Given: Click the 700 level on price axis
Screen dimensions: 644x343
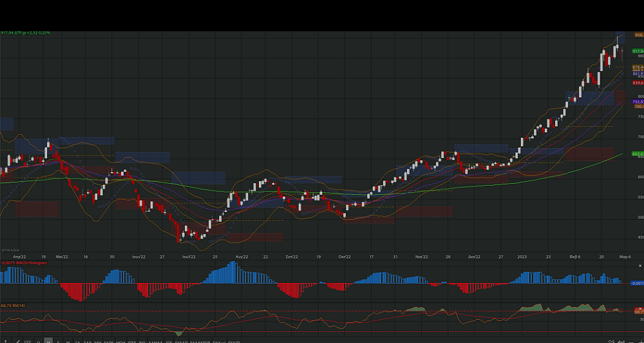Looking at the screenshot, I should click(x=641, y=137).
